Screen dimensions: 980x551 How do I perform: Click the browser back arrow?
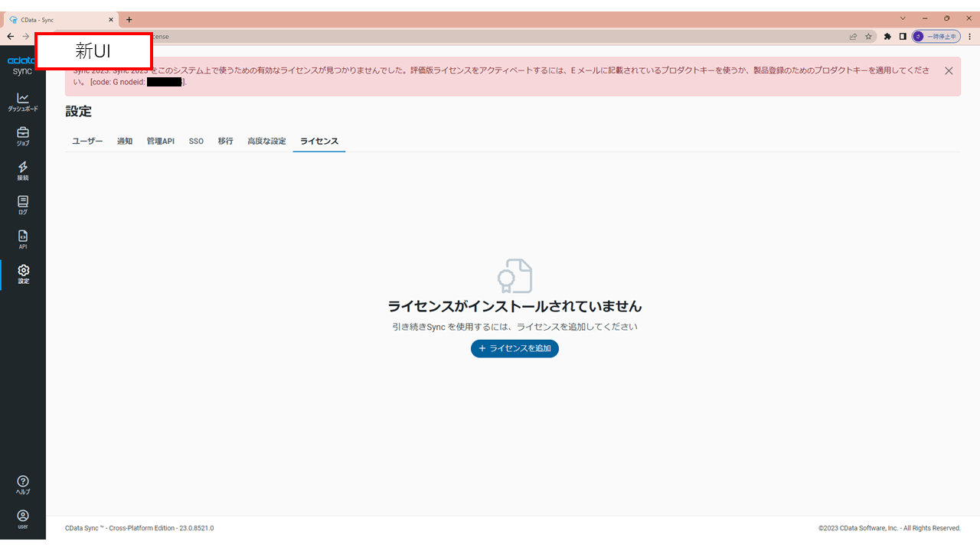(x=10, y=36)
